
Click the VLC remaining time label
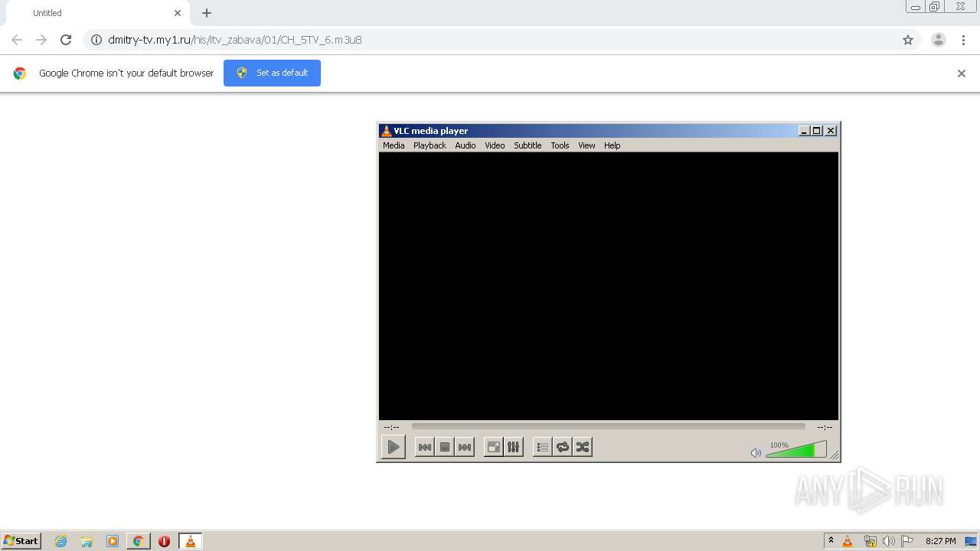(x=825, y=427)
